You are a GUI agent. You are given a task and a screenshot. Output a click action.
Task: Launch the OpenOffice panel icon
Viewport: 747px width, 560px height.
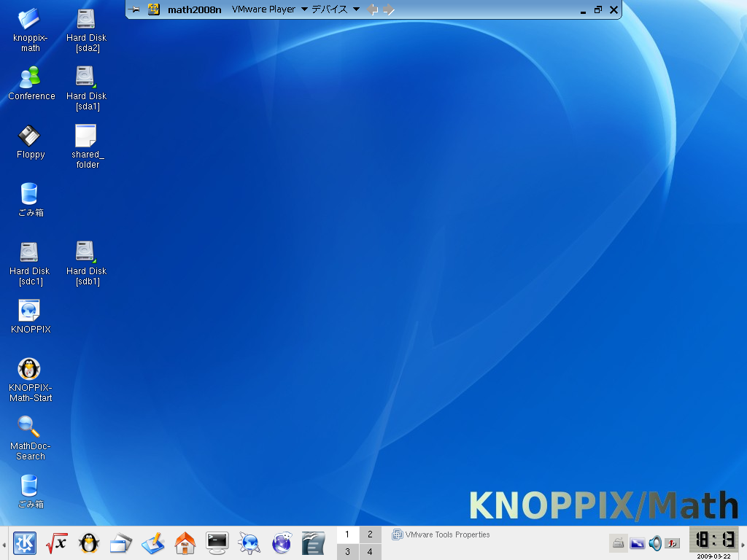tap(314, 543)
